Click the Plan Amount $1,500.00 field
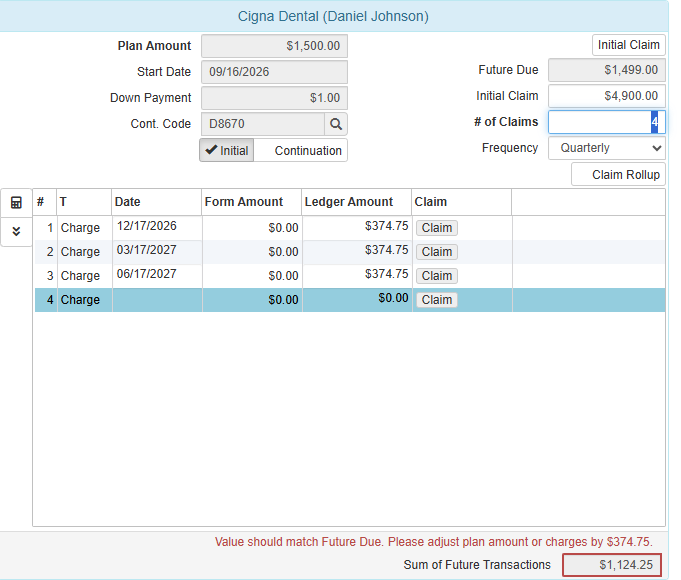The image size is (681, 580). coord(274,46)
